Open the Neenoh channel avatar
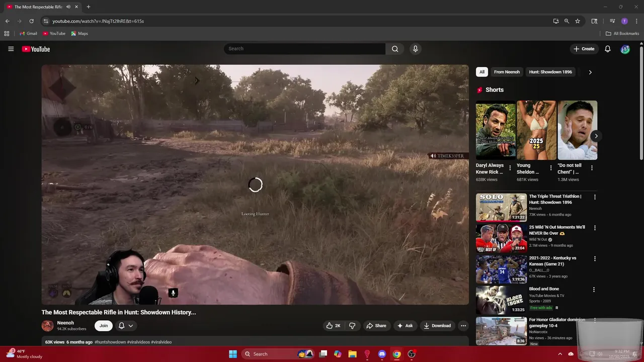Screen dimensions: 644x362 coord(47,326)
